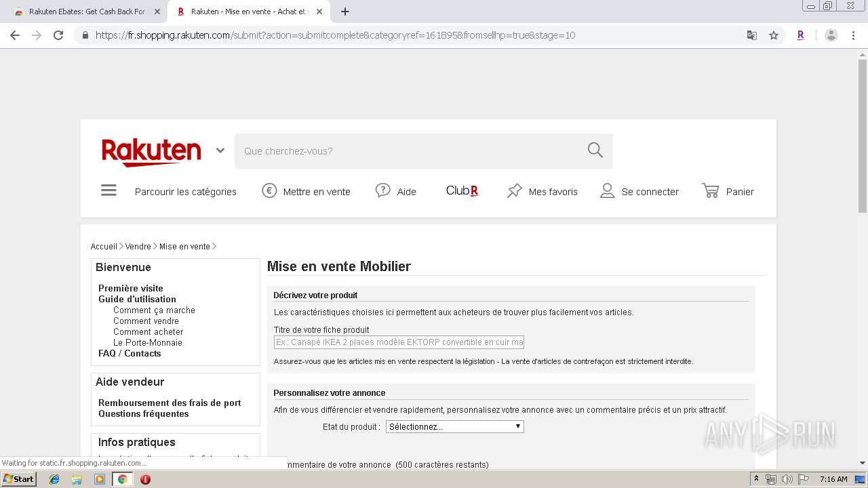Open the file explorer taskbar icon

coord(77,479)
